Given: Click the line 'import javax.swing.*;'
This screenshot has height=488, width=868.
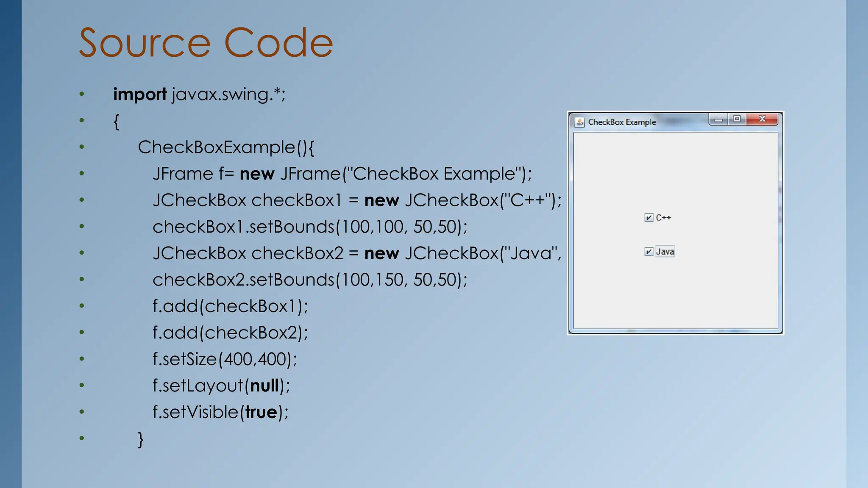Looking at the screenshot, I should pos(199,94).
